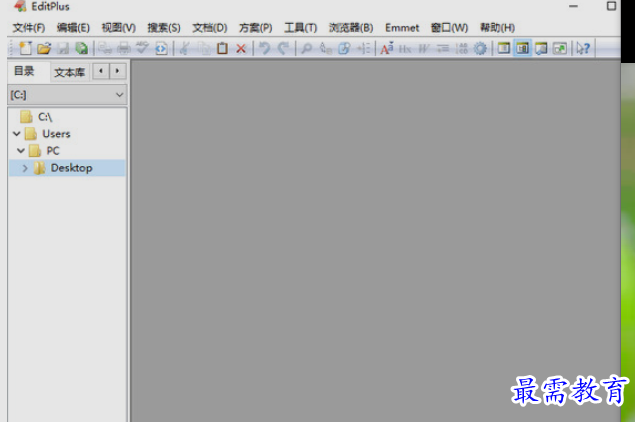Minimize the EditPlus window
This screenshot has width=635, height=422.
tap(573, 6)
